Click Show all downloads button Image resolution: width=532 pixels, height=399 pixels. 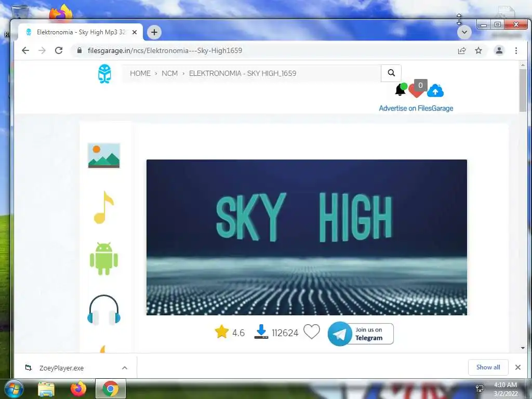coord(488,367)
